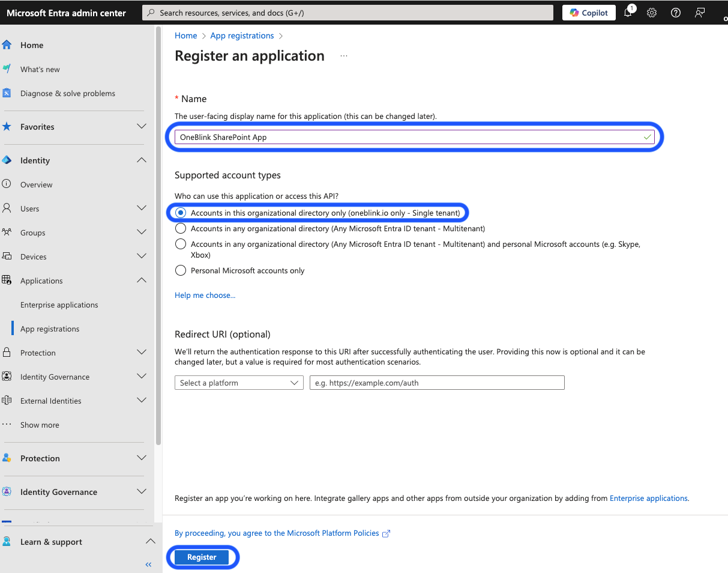Click the Applications grid icon
This screenshot has height=573, width=728.
7,280
